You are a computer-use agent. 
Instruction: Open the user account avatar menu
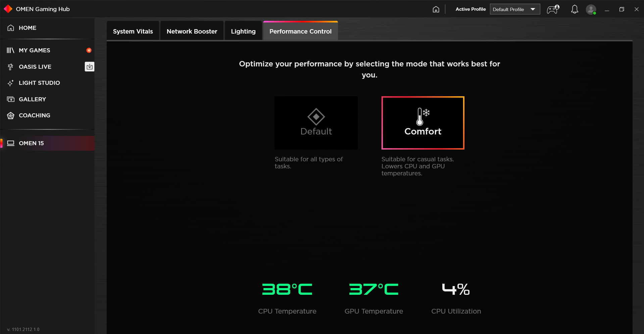click(x=591, y=9)
